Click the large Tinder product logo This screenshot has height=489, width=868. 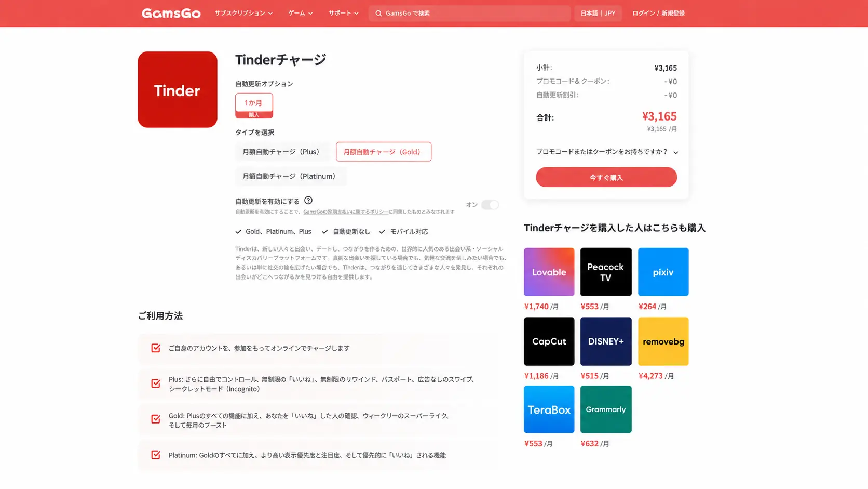coord(178,89)
